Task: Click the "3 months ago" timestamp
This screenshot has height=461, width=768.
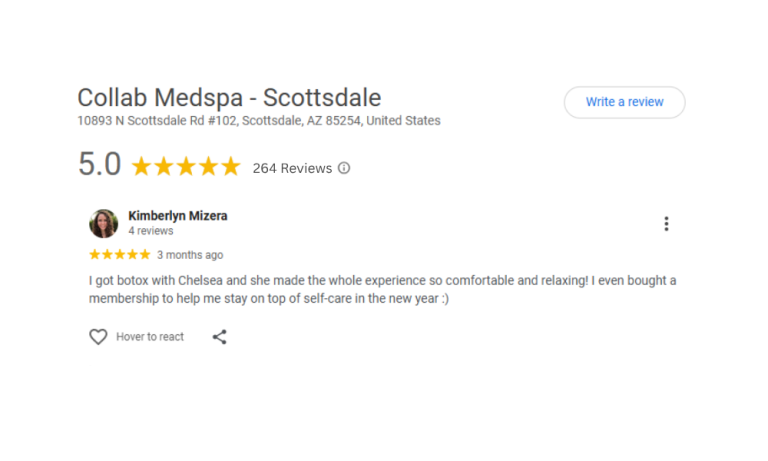Action: point(190,255)
